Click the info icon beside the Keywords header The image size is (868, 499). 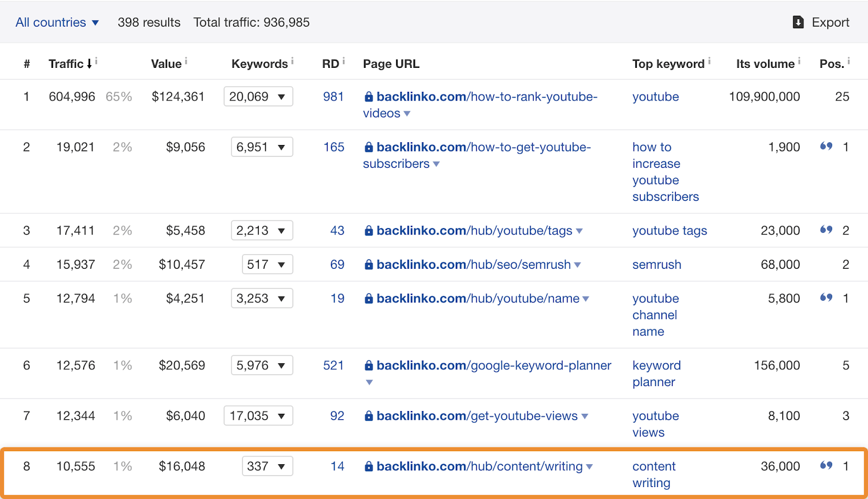[293, 60]
